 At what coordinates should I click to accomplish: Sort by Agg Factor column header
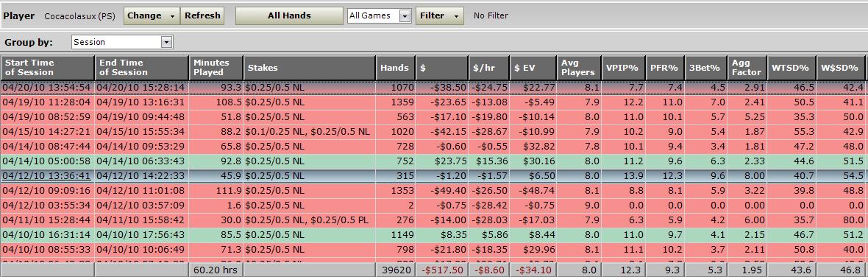pos(747,68)
